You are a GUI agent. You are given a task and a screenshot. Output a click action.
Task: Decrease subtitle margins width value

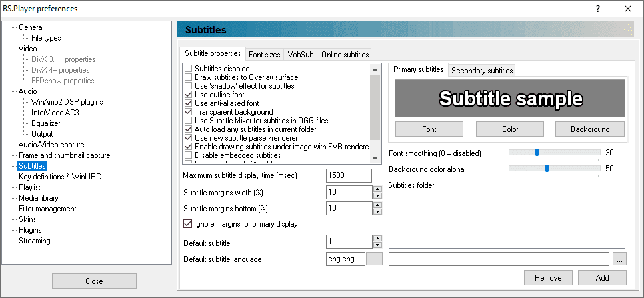tap(377, 195)
